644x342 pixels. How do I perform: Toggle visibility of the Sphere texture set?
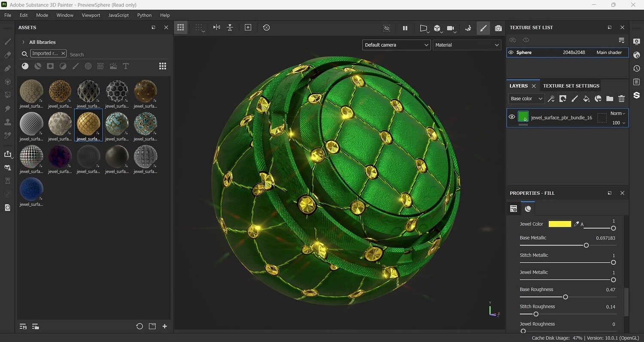[x=511, y=52]
